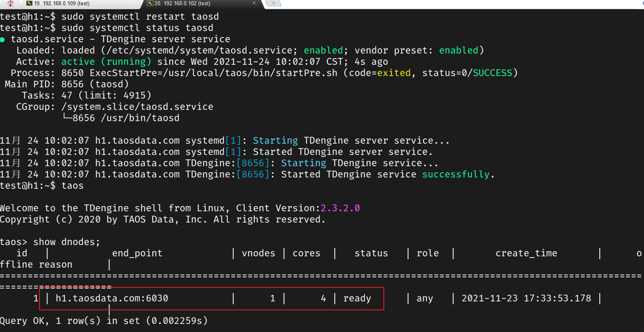Image resolution: width=644 pixels, height=332 pixels.
Task: Click the path '/usr/local/taos/bin/startPre.sh'
Action: click(250, 73)
